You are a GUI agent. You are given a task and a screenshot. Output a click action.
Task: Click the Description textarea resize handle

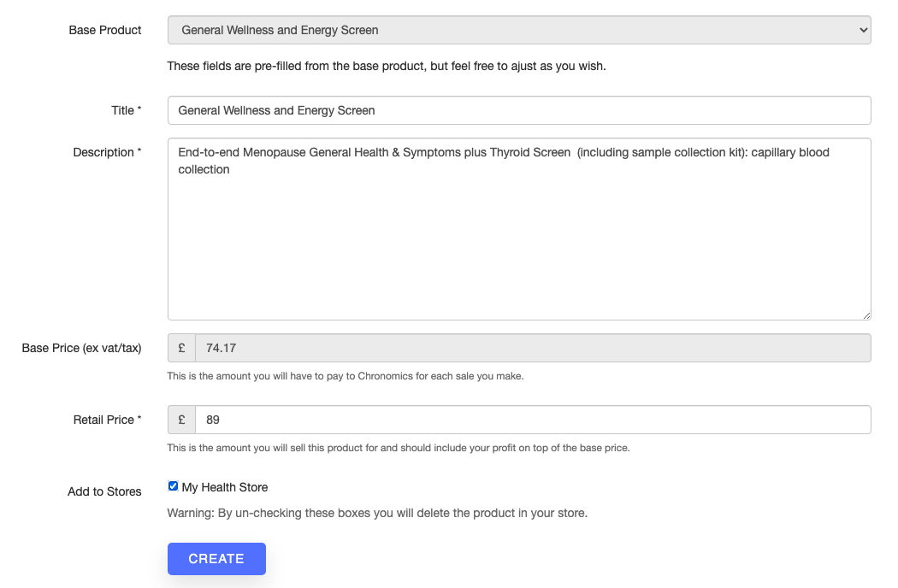(866, 315)
